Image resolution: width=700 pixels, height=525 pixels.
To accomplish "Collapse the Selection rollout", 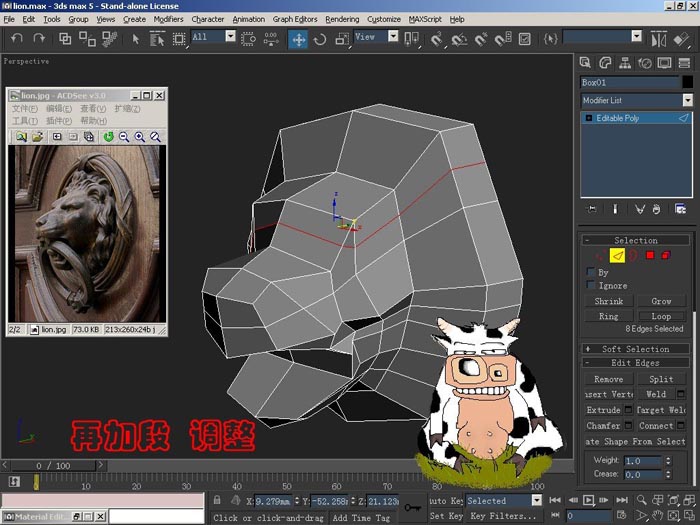I will click(x=635, y=240).
